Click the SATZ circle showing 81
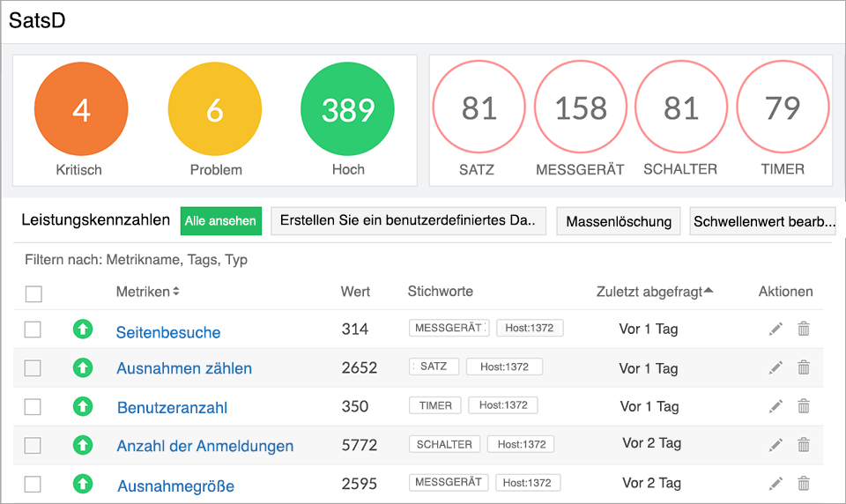 click(479, 107)
